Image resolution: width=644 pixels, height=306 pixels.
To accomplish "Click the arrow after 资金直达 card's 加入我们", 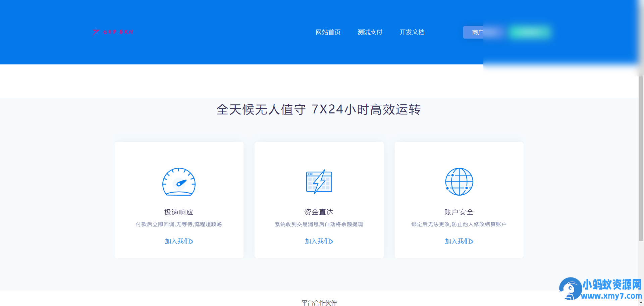I will pos(332,241).
